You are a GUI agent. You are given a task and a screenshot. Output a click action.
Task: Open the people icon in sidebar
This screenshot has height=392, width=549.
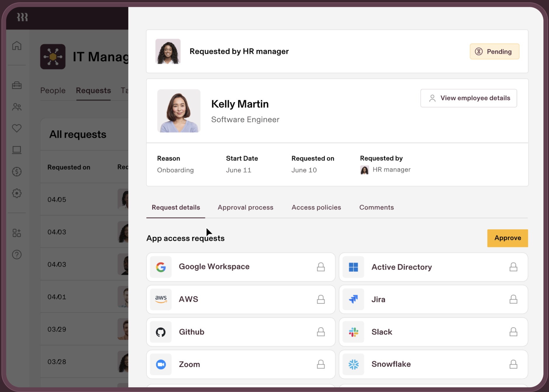17,107
